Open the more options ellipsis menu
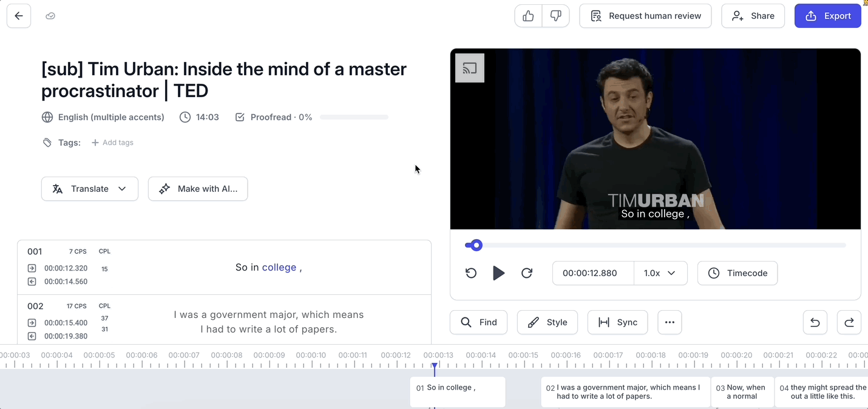868x409 pixels. 670,322
